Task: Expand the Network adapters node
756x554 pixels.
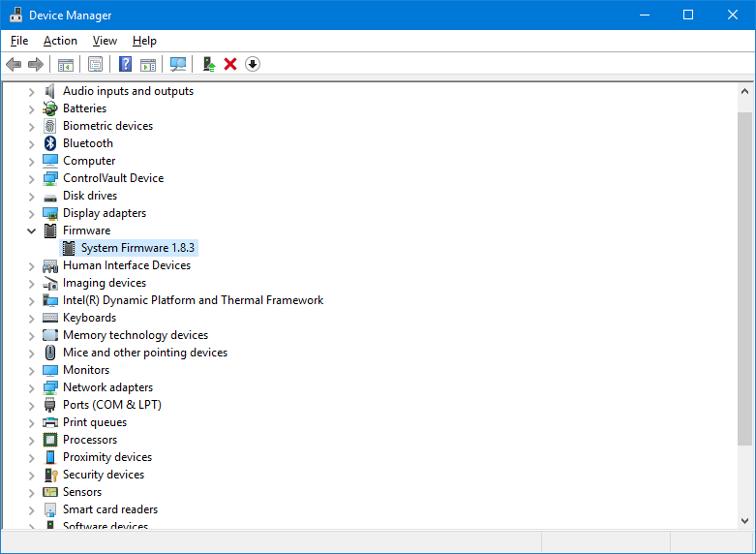Action: coord(31,388)
